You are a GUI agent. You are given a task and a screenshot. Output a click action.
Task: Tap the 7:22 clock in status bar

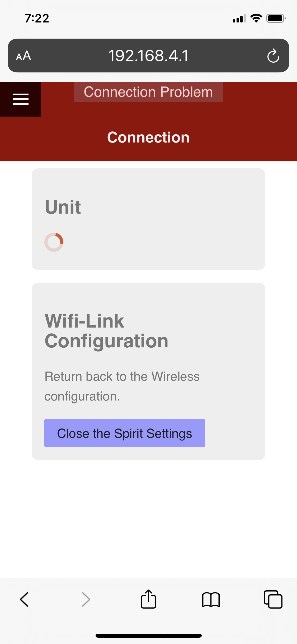click(37, 19)
